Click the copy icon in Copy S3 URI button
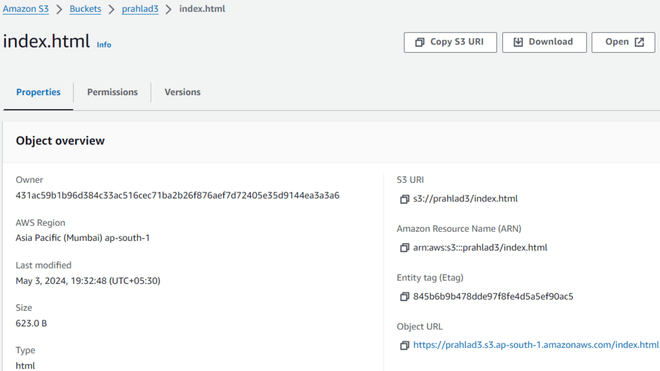The height and width of the screenshot is (371, 660). click(420, 42)
